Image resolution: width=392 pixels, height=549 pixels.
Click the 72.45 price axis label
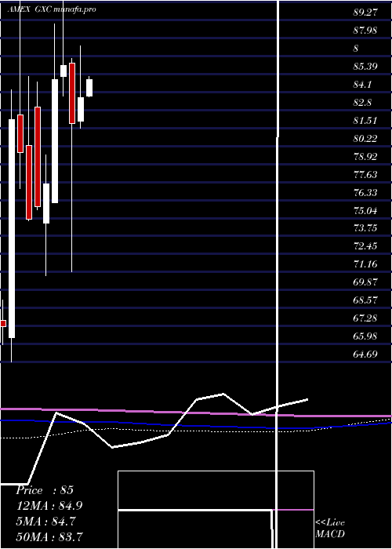pos(365,246)
